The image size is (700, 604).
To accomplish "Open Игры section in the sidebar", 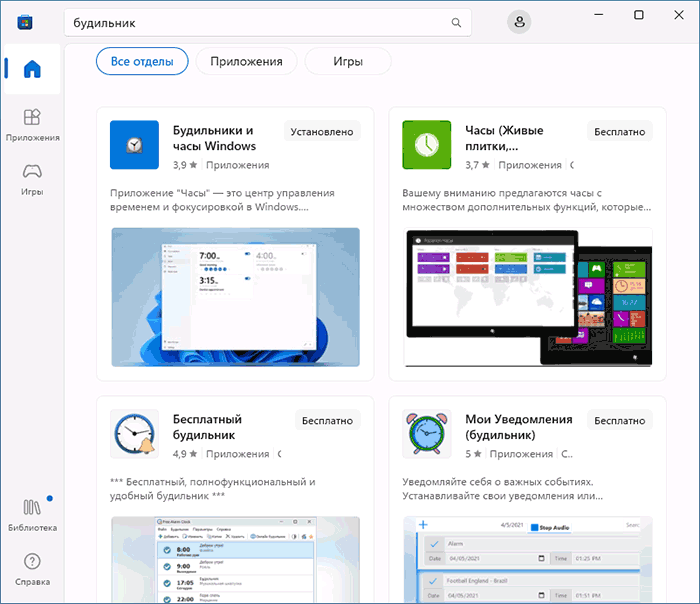I will 32,179.
